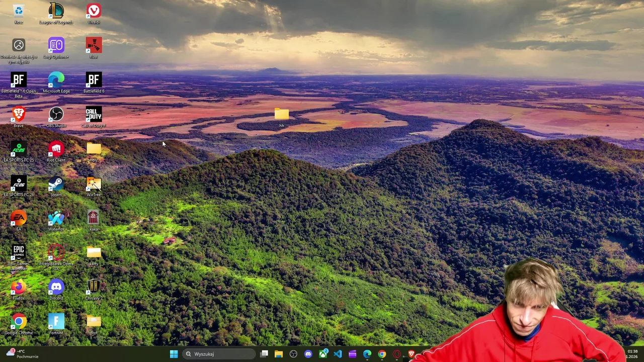Select the 'hh' folder in desktop center

tap(281, 117)
